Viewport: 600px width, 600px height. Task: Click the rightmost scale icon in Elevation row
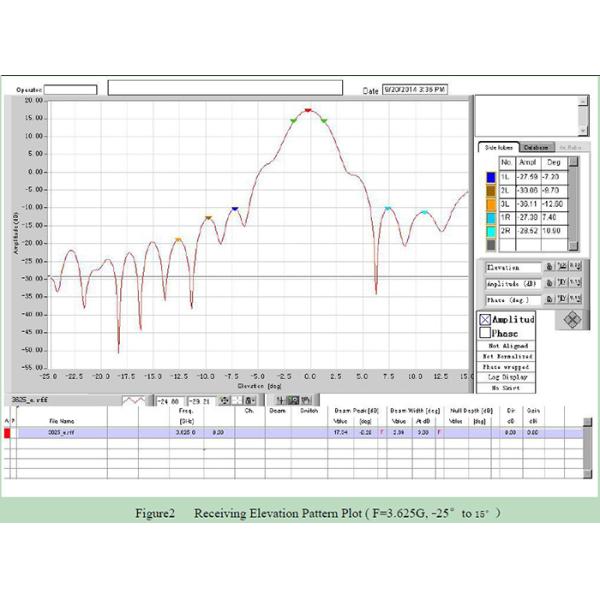point(575,267)
